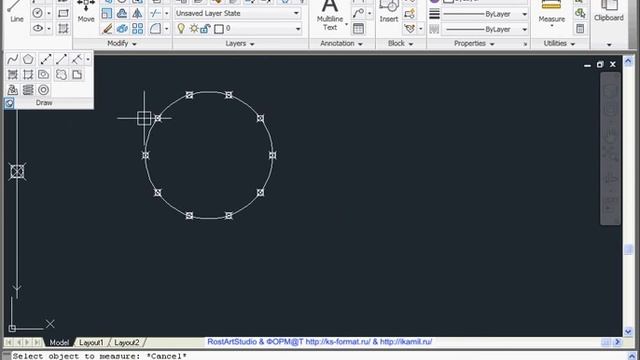
Task: Expand the Block panel
Action: [x=400, y=43]
